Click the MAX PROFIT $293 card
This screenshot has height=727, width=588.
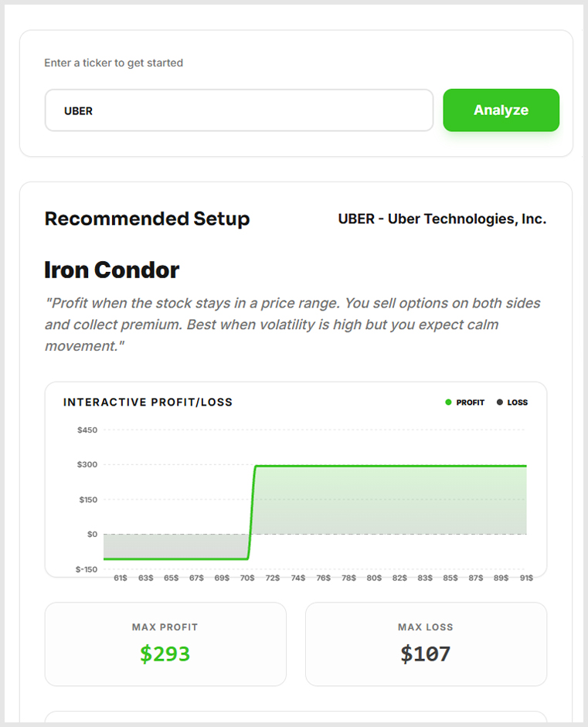pyautogui.click(x=165, y=644)
